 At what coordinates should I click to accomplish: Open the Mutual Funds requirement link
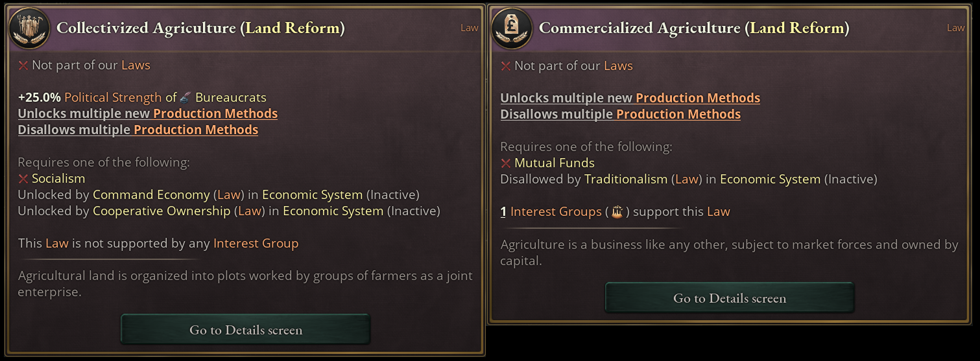[x=555, y=163]
